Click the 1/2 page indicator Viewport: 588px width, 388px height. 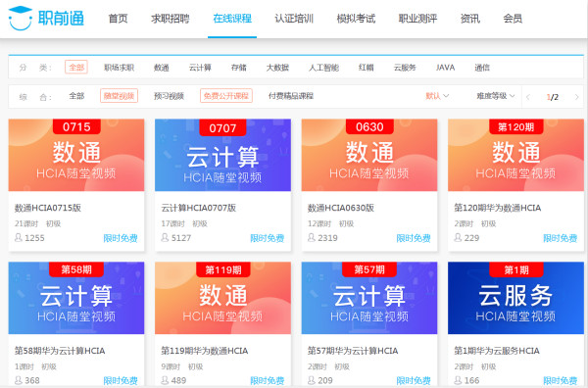pyautogui.click(x=553, y=97)
